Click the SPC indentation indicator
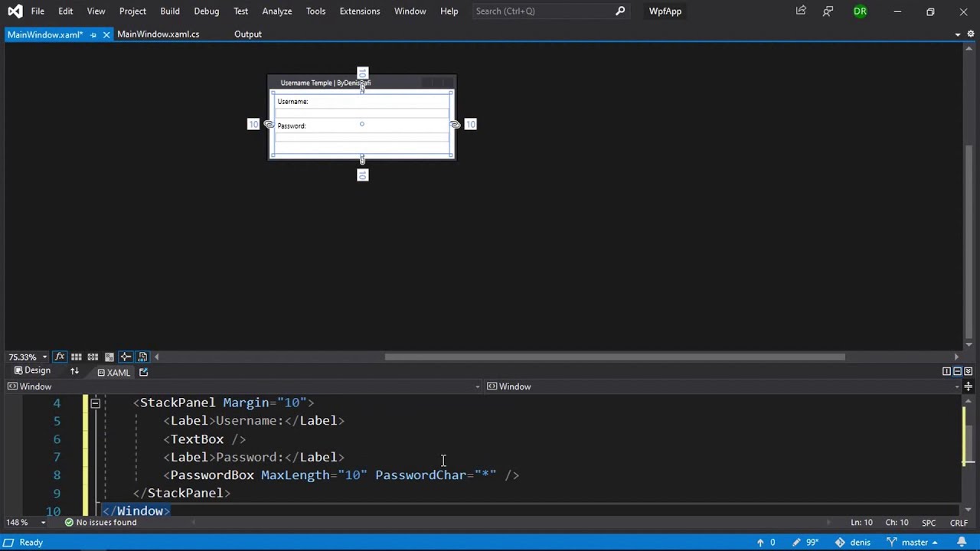This screenshot has width=980, height=551. [x=929, y=523]
